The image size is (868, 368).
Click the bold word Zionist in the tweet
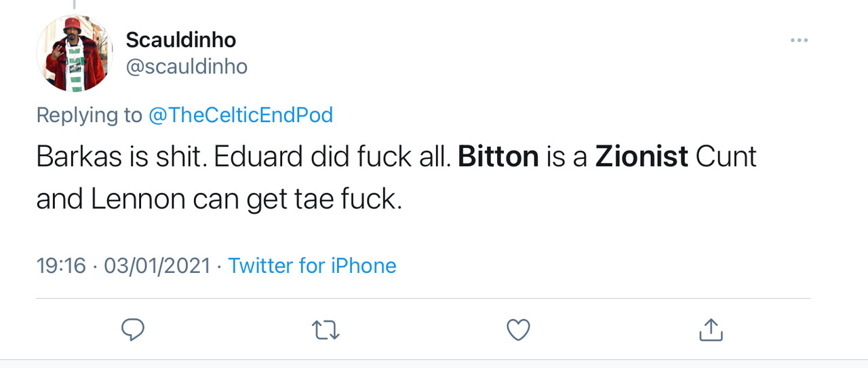click(x=642, y=157)
